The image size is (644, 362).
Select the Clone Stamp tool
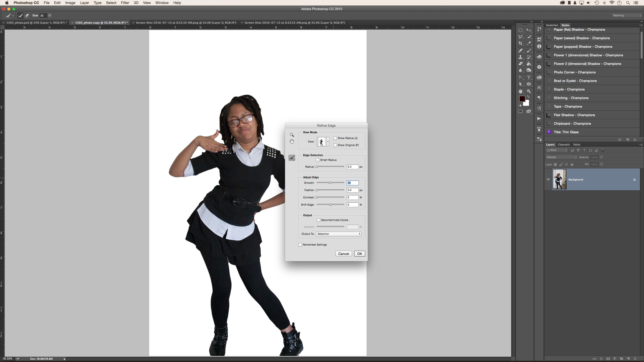[x=520, y=57]
